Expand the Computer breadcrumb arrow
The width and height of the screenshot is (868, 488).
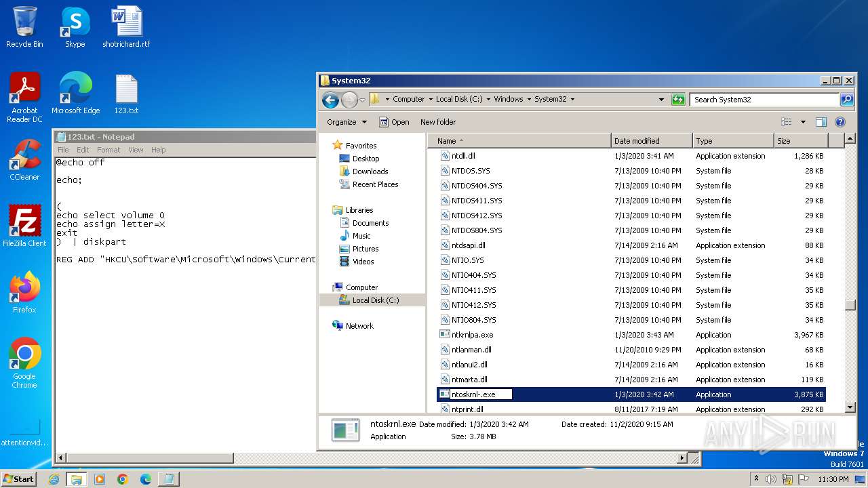tap(430, 99)
